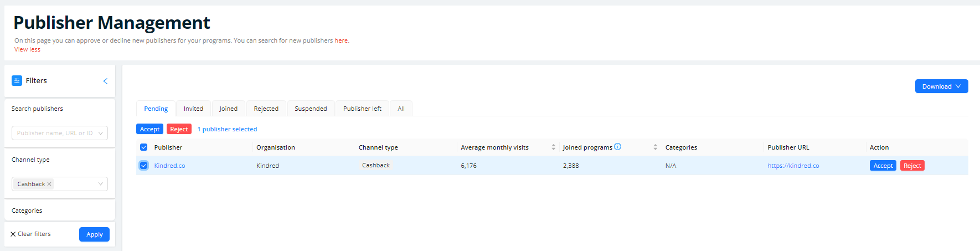Viewport: 980px width, 251px height.
Task: Reject Kindred.co in the Action column
Action: [912, 166]
